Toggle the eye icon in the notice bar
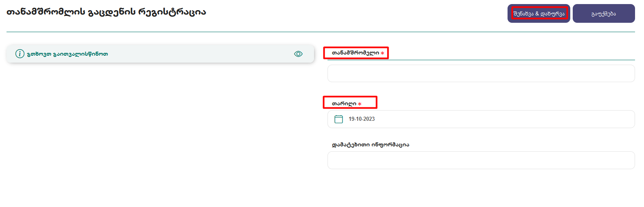This screenshot has width=644, height=207. tap(298, 54)
